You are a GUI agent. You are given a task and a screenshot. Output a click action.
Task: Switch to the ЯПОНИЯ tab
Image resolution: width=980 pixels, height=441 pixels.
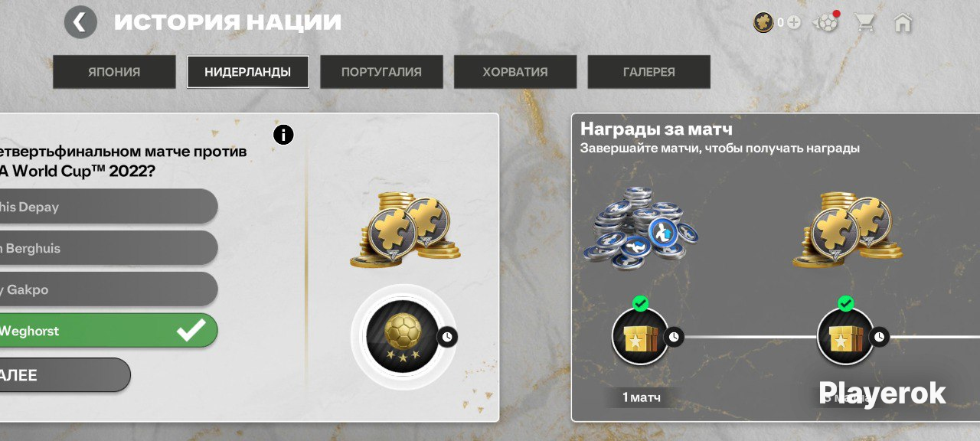[x=114, y=72]
